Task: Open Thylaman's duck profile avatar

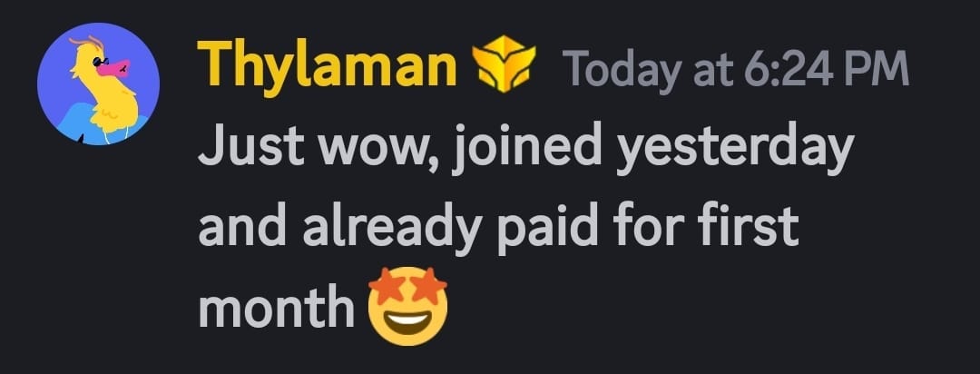Action: pyautogui.click(x=99, y=84)
